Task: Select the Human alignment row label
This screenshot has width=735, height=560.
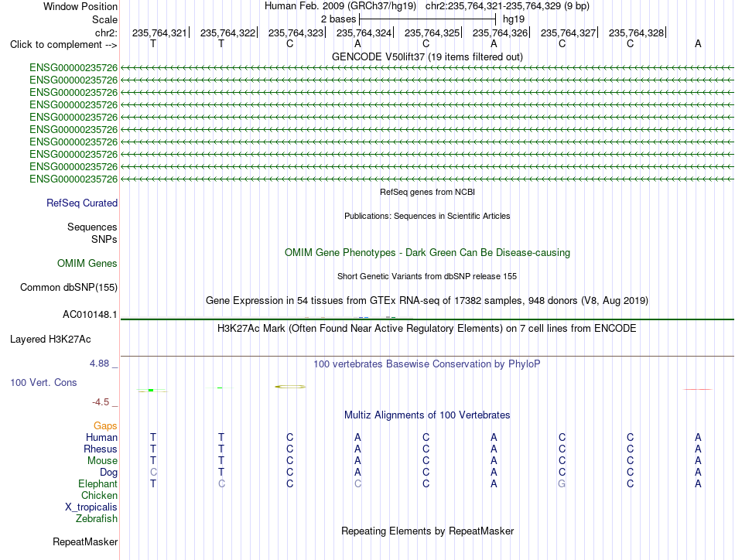Action: coord(101,437)
